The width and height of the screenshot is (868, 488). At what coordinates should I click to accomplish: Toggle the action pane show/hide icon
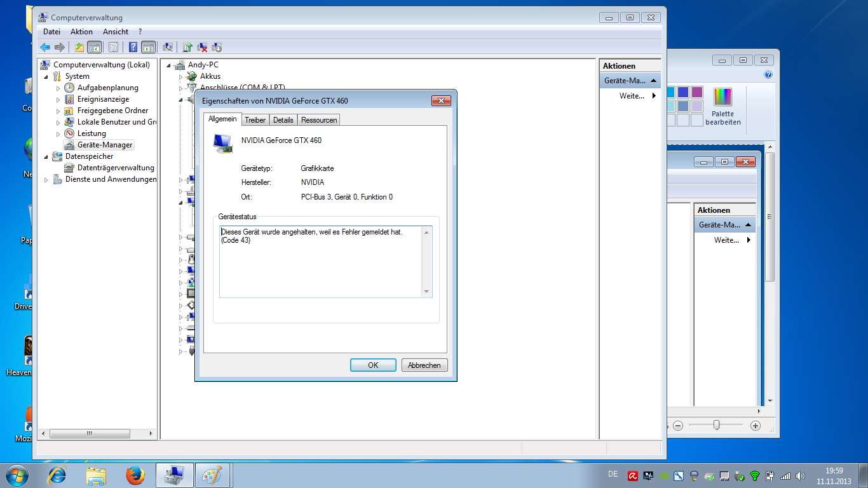click(148, 47)
